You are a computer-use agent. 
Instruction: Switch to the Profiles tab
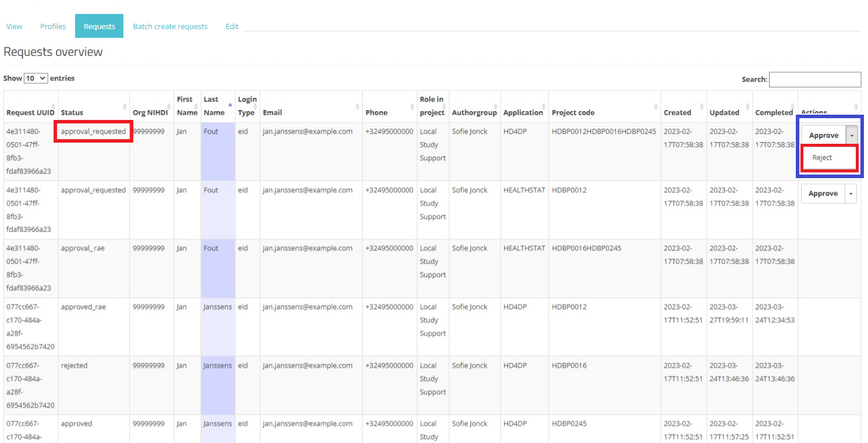[53, 26]
